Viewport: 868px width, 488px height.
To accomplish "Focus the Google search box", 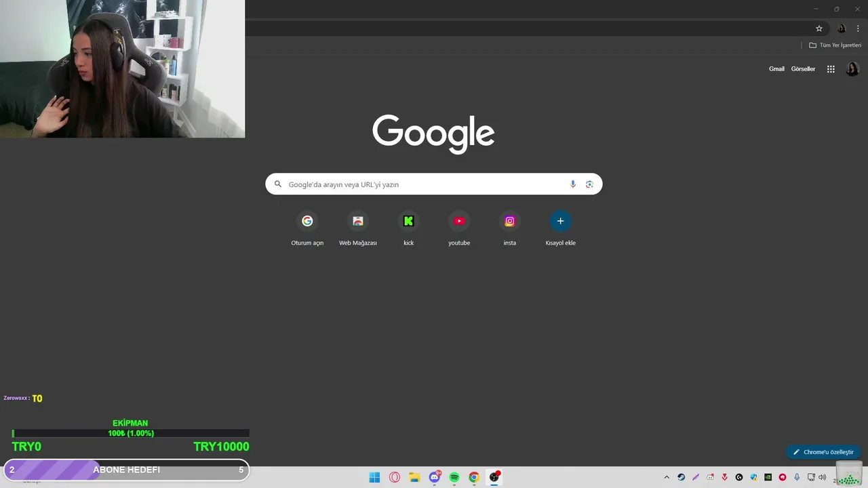I will [434, 184].
